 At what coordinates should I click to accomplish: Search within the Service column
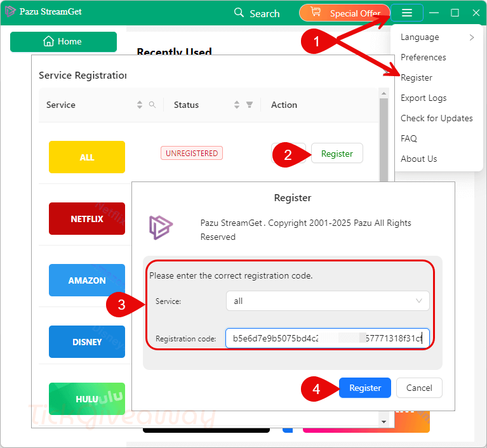click(152, 105)
